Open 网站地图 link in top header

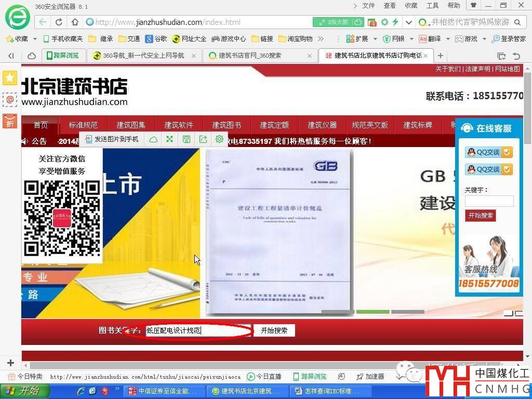507,69
